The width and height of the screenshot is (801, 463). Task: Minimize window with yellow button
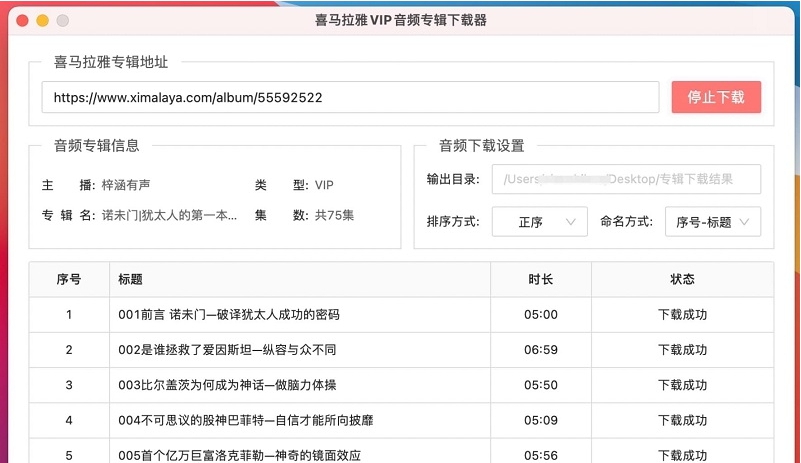[x=42, y=20]
